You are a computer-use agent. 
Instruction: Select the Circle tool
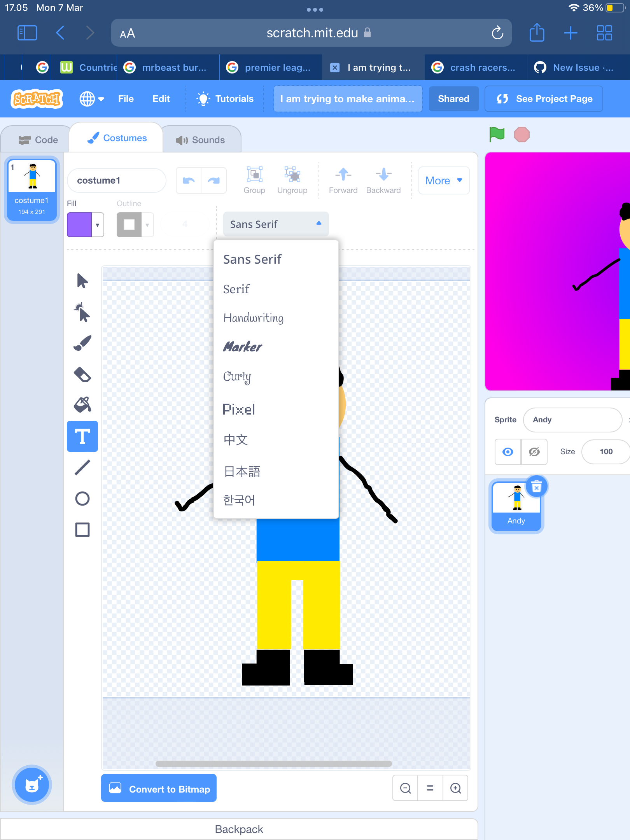click(82, 499)
